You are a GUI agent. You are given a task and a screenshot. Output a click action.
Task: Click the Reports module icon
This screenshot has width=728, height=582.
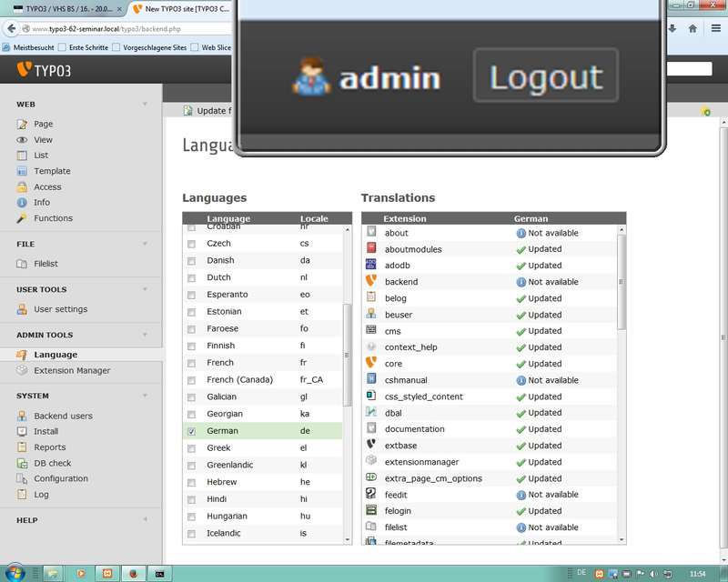coord(22,447)
